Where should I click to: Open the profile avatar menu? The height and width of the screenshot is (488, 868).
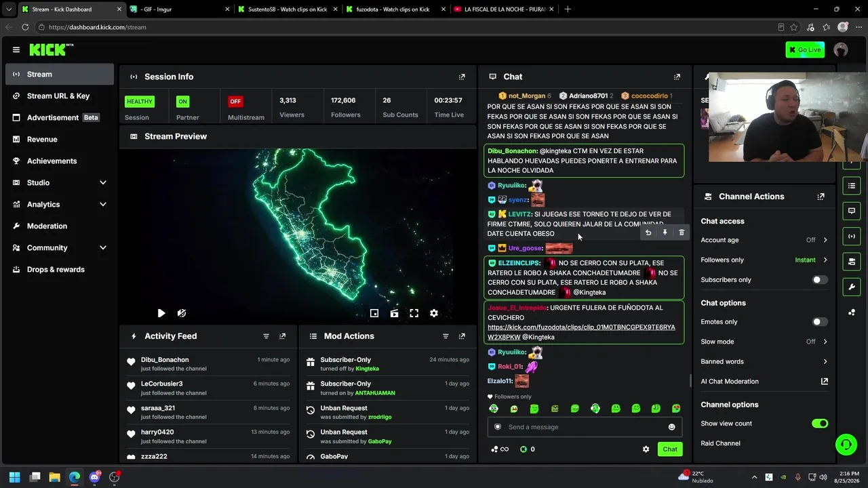pos(841,49)
